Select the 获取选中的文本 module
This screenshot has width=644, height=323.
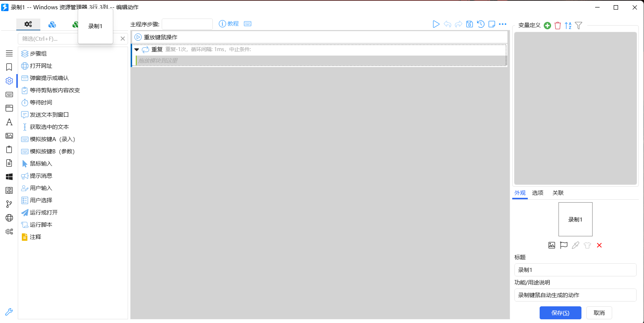point(73,127)
